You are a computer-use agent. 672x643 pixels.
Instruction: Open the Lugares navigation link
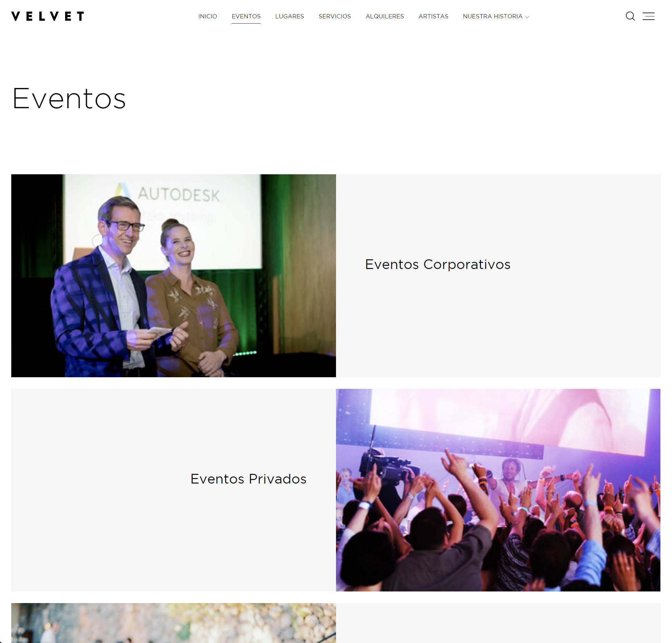click(290, 16)
